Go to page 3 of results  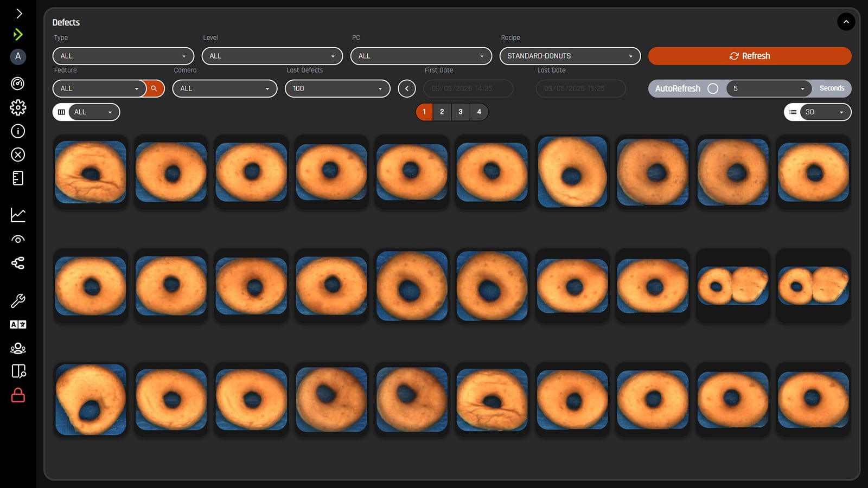coord(461,112)
